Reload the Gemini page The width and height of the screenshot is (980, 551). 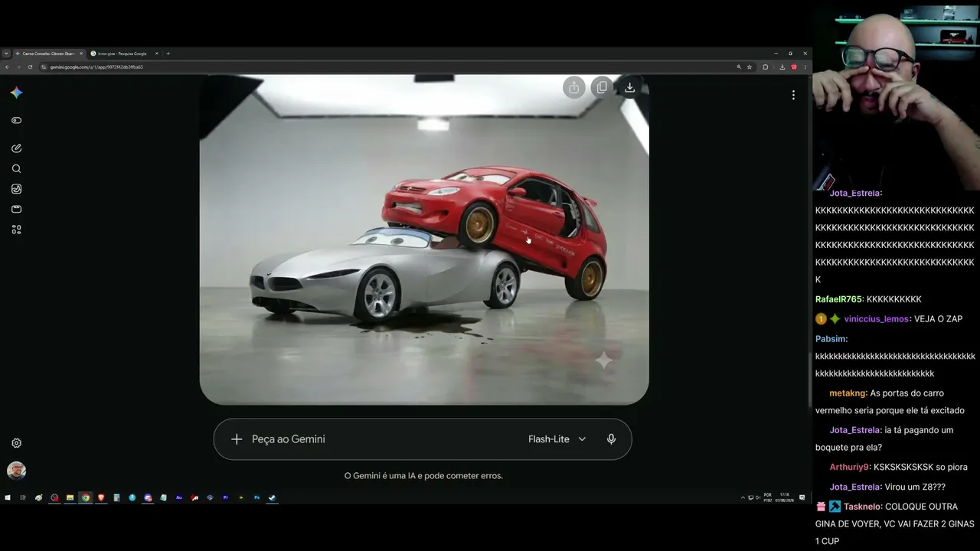[30, 67]
